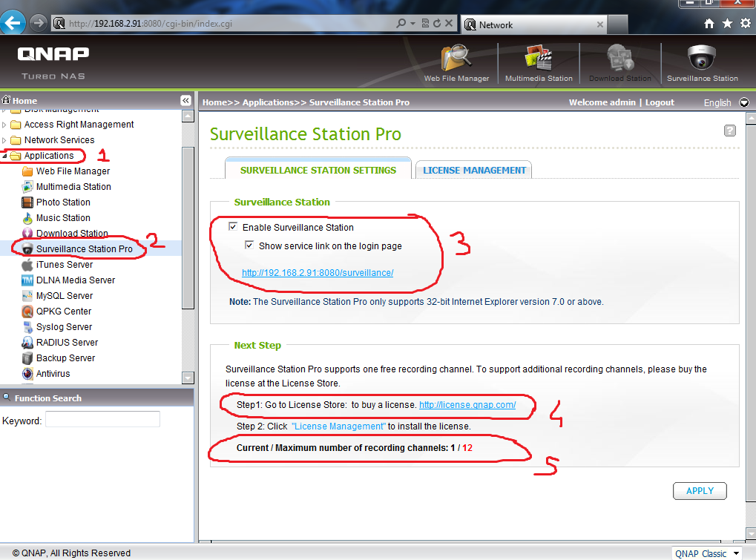Select MySQL Server in the tree
This screenshot has height=560, width=756.
[x=64, y=295]
